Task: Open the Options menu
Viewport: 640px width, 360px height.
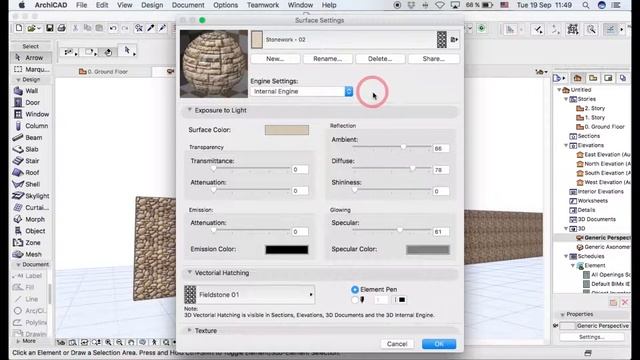Action: 225,5
